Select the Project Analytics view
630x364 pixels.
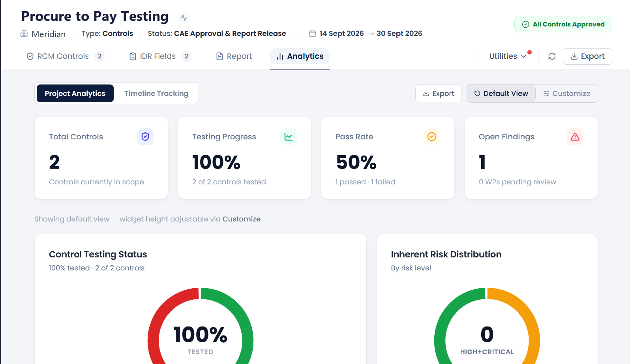[75, 94]
